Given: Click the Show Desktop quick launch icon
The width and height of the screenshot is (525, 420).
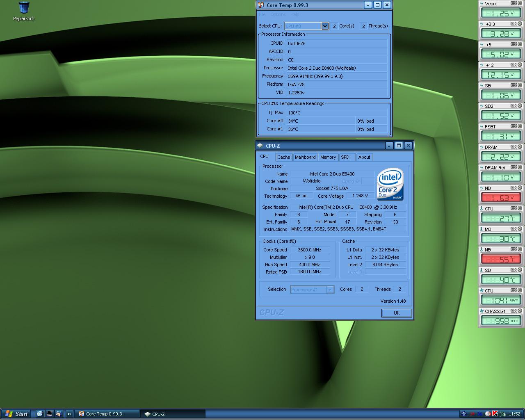Looking at the screenshot, I should 49,413.
